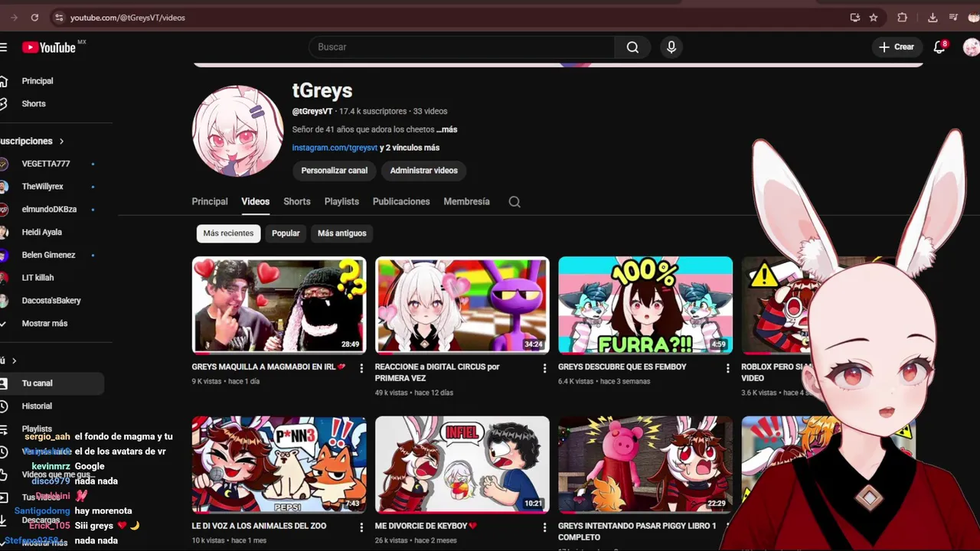Viewport: 980px width, 551px height.
Task: Select the Popular filter chip
Action: pyautogui.click(x=286, y=233)
